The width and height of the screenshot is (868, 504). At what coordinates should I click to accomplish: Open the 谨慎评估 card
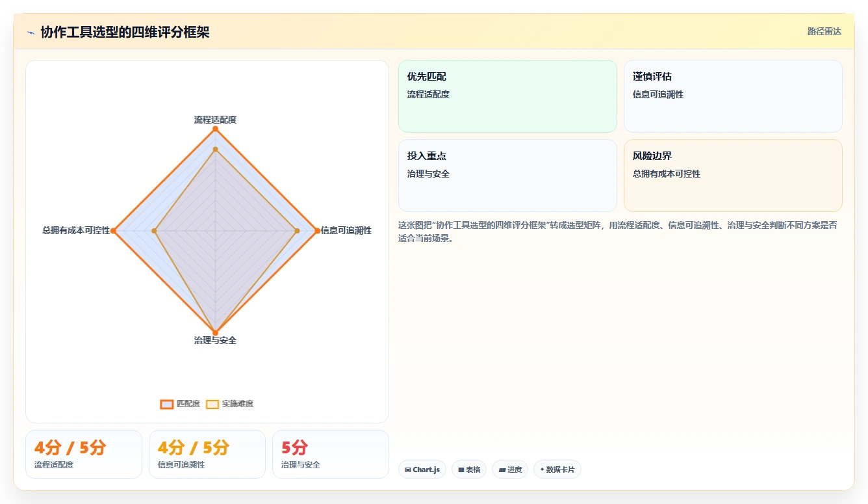pyautogui.click(x=733, y=96)
